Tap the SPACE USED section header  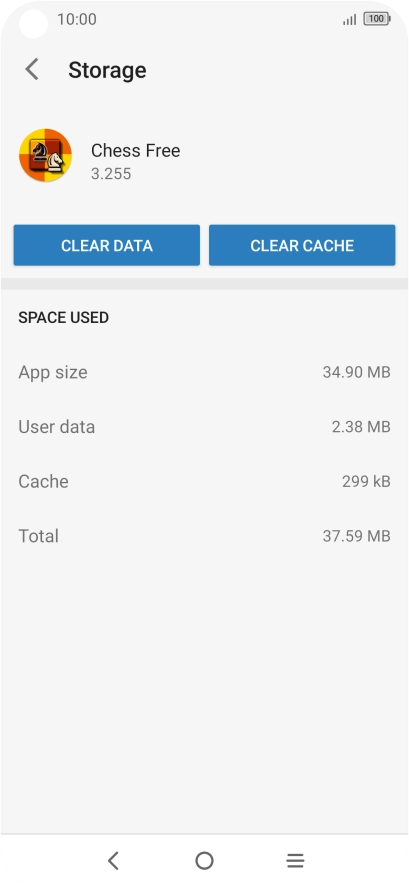click(63, 317)
